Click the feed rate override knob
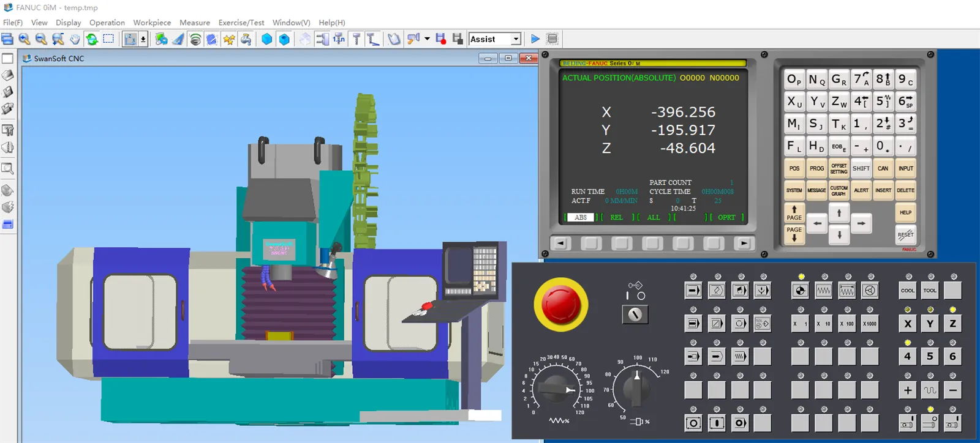This screenshot has width=980, height=443. (556, 389)
